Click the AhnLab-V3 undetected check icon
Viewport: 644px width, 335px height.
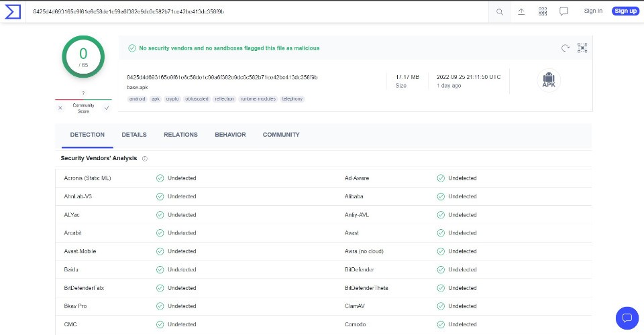(160, 197)
